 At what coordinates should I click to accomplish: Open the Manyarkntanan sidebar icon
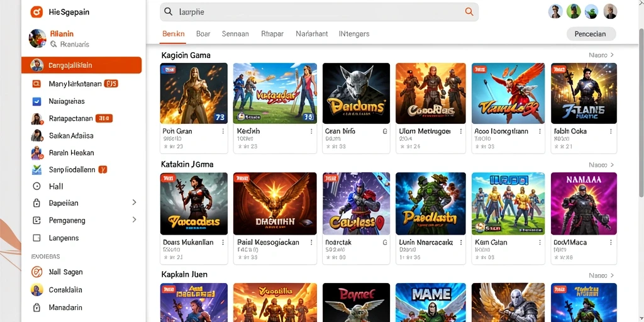(36, 84)
